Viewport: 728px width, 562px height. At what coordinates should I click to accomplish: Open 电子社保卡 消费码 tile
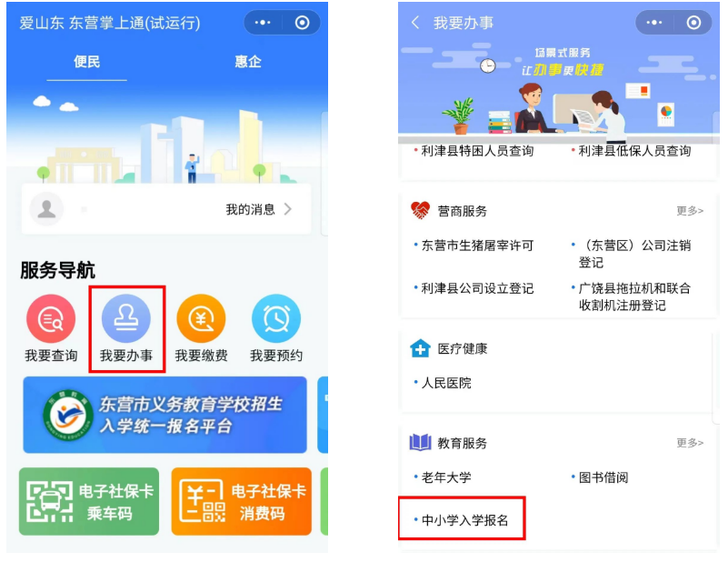242,502
